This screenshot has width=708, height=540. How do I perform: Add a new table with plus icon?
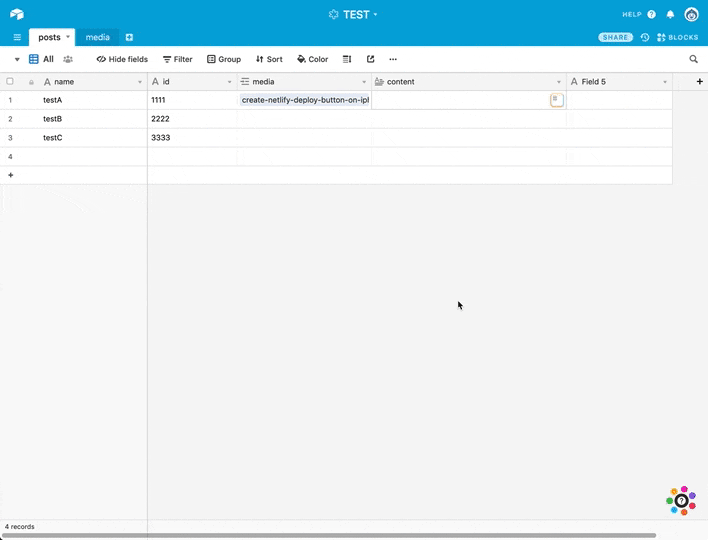[129, 37]
